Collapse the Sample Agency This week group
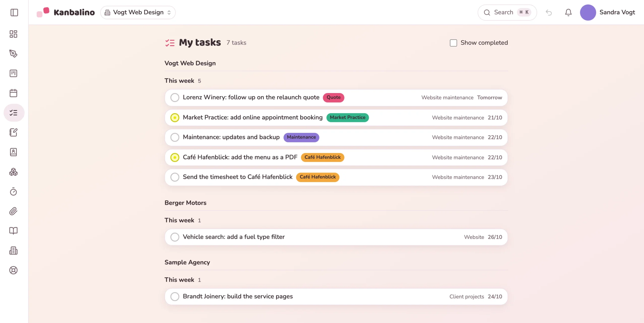The width and height of the screenshot is (644, 323). click(183, 280)
